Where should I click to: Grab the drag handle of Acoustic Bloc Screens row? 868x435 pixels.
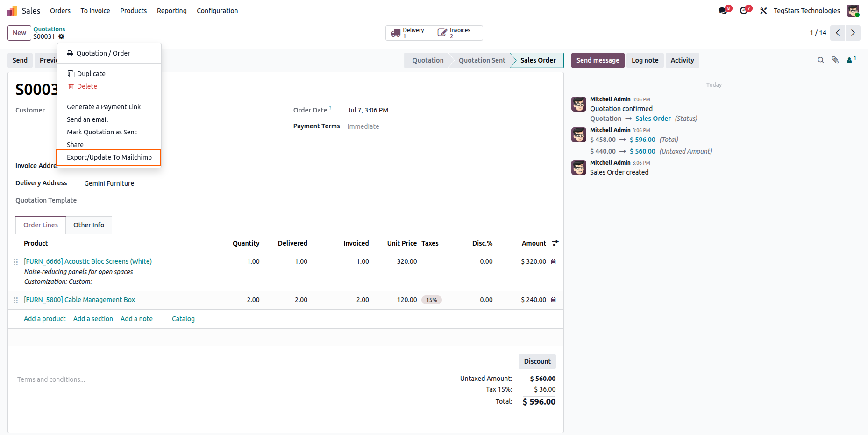16,262
